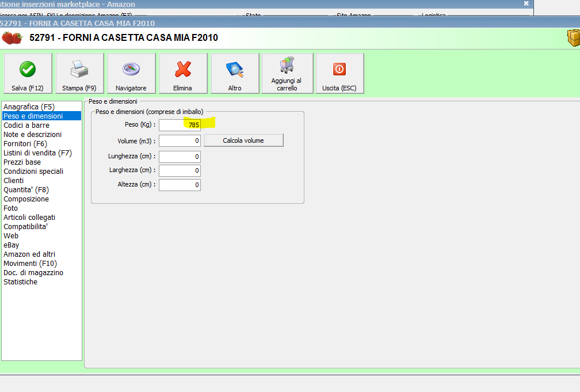Click the Lunghezza (cm) input field

click(x=180, y=157)
